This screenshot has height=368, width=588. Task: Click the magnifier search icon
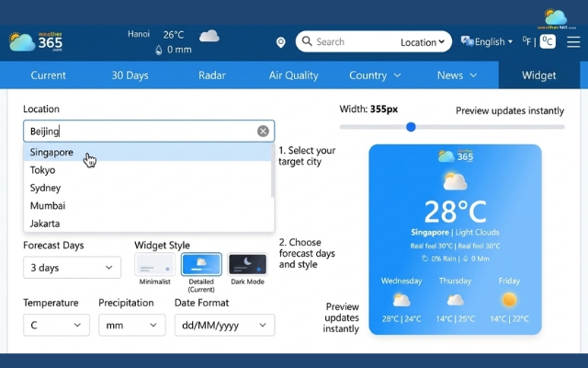point(307,40)
